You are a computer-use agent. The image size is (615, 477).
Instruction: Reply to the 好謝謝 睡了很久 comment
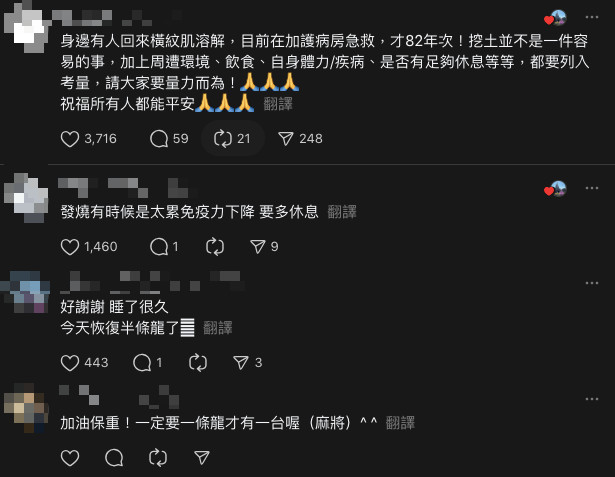[x=142, y=363]
